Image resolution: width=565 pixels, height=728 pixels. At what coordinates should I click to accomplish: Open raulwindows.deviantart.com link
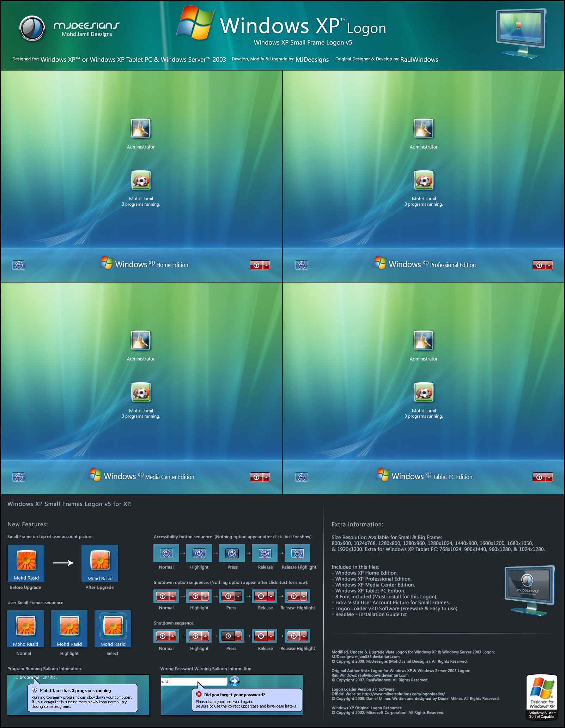pos(383,675)
